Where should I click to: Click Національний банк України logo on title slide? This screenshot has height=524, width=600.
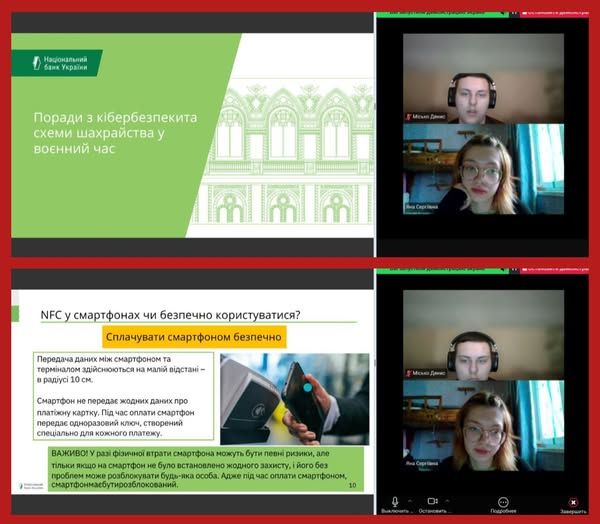[x=57, y=63]
